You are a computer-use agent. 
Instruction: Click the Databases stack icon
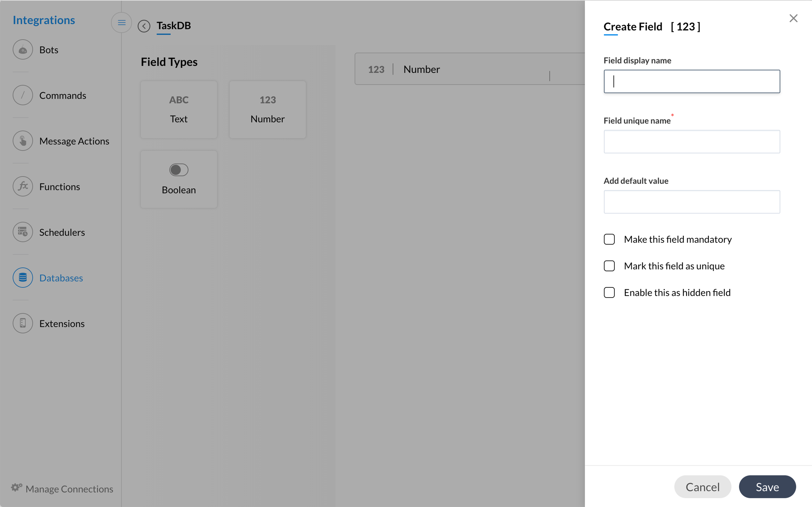pyautogui.click(x=23, y=278)
